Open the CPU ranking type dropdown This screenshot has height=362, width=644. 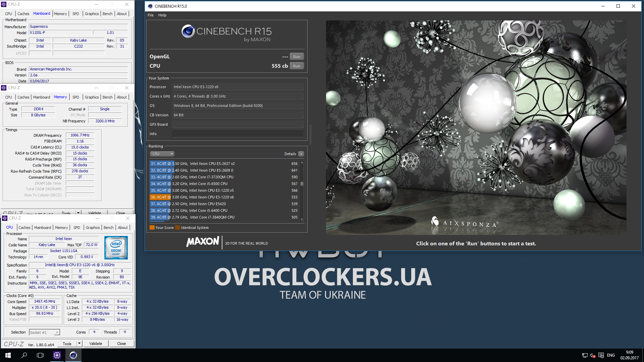[x=162, y=154]
